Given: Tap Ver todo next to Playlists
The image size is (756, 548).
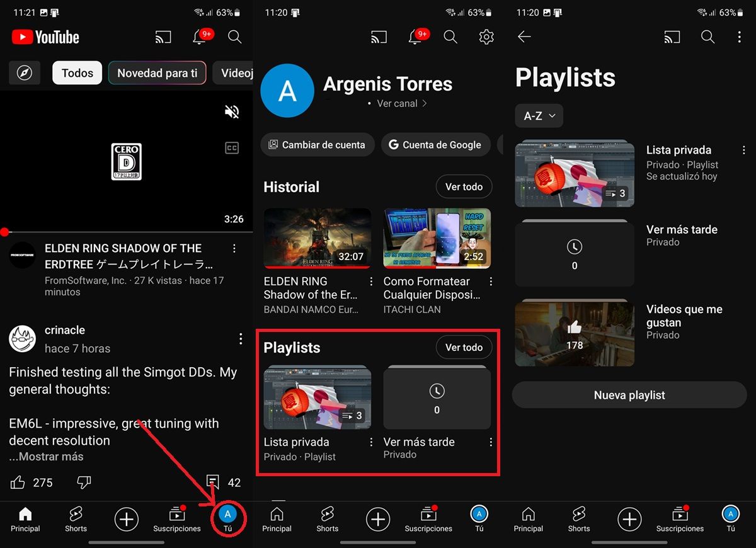Looking at the screenshot, I should pyautogui.click(x=464, y=347).
